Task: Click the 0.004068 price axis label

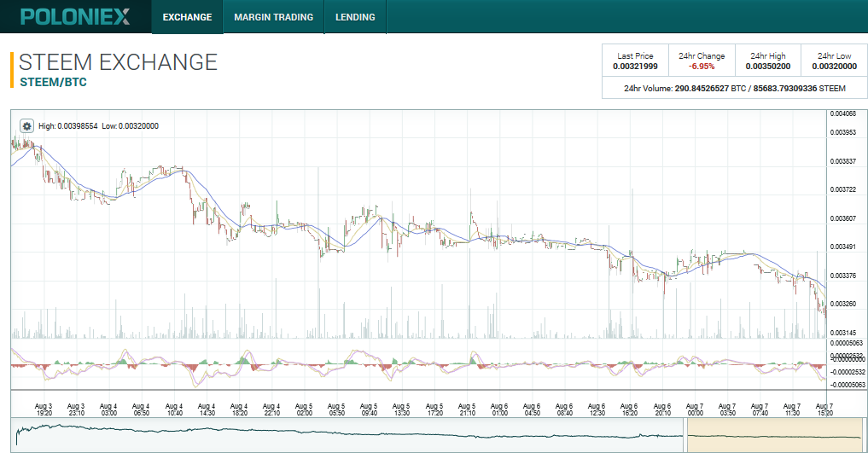Action: (x=842, y=114)
